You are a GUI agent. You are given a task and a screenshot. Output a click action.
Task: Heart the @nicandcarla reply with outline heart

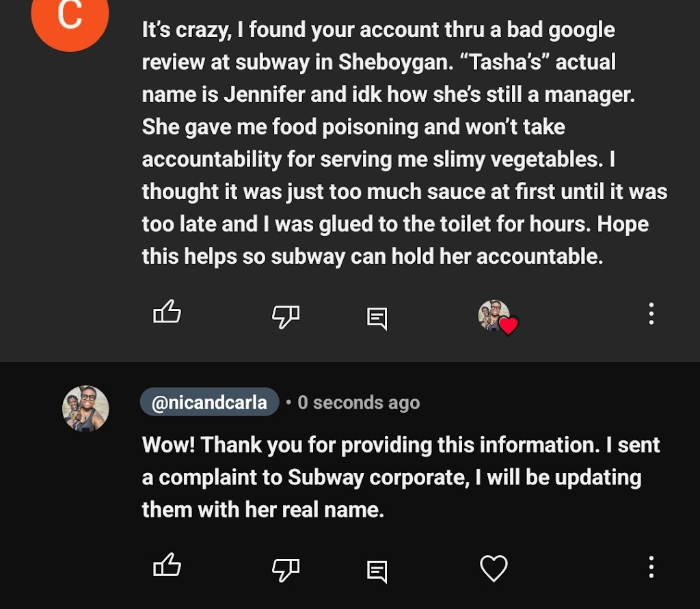[x=494, y=568]
